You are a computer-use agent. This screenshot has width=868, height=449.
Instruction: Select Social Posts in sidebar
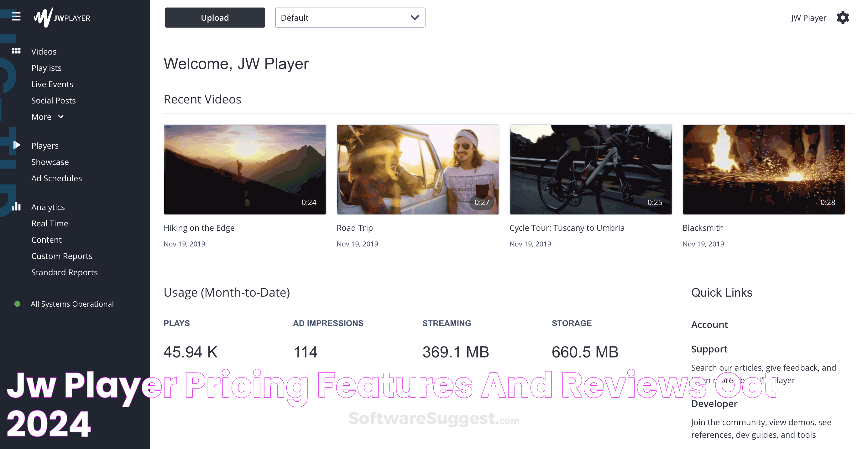[x=54, y=100]
